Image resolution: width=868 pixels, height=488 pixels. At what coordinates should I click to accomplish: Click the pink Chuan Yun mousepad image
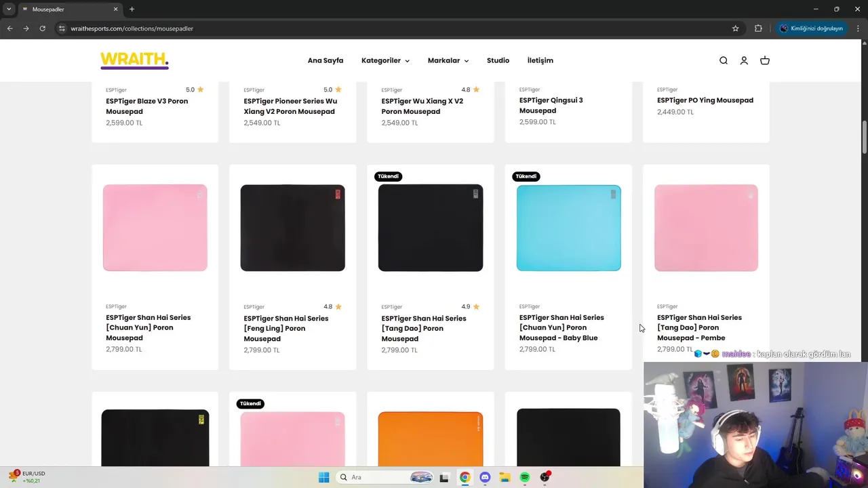tap(155, 228)
